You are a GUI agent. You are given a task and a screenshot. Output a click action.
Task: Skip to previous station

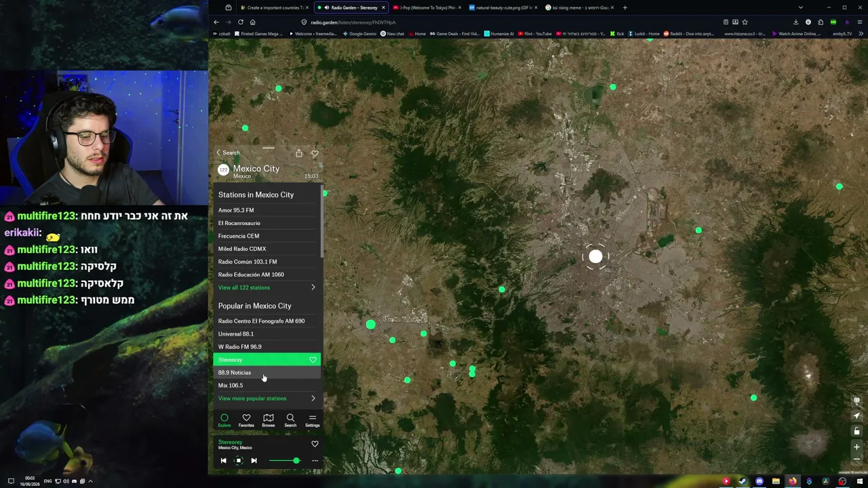pyautogui.click(x=223, y=461)
